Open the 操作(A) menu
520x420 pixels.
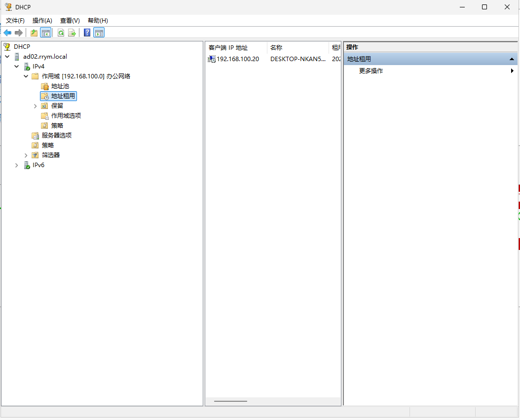[42, 21]
